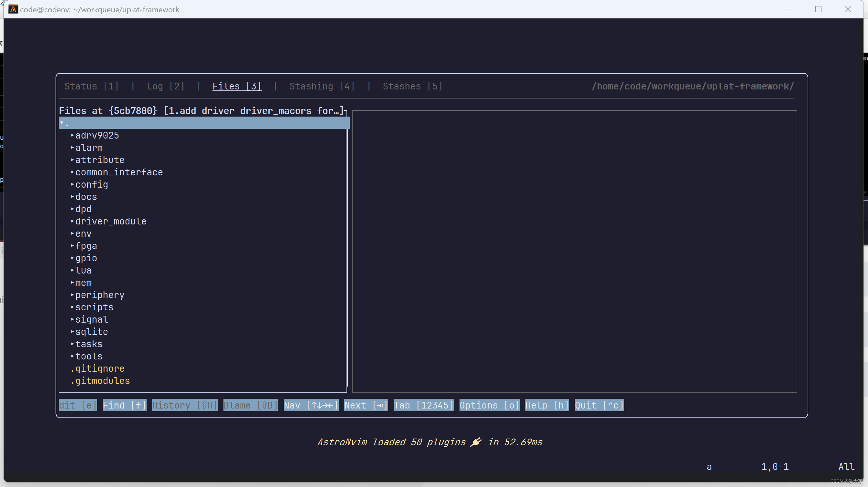Click the Blame button

(x=250, y=405)
